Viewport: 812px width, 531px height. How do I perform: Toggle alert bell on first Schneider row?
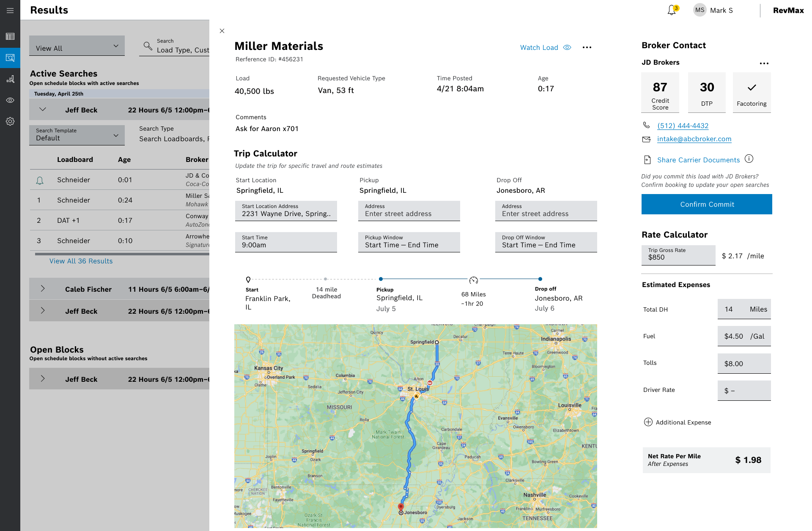tap(40, 181)
